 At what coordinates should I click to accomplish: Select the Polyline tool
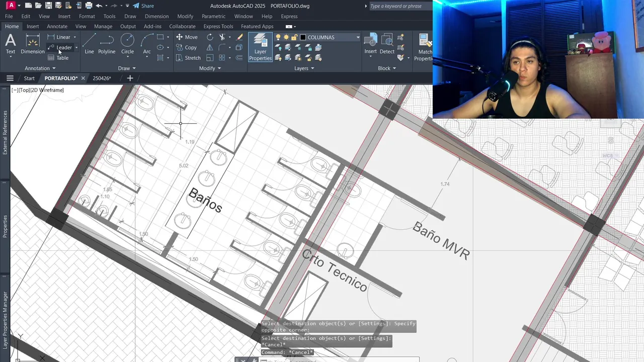(107, 44)
